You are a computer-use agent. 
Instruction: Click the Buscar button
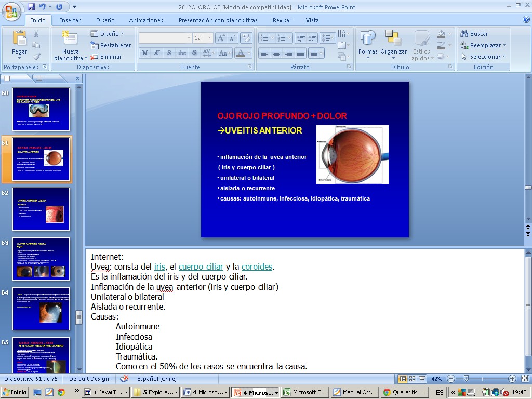pos(474,34)
